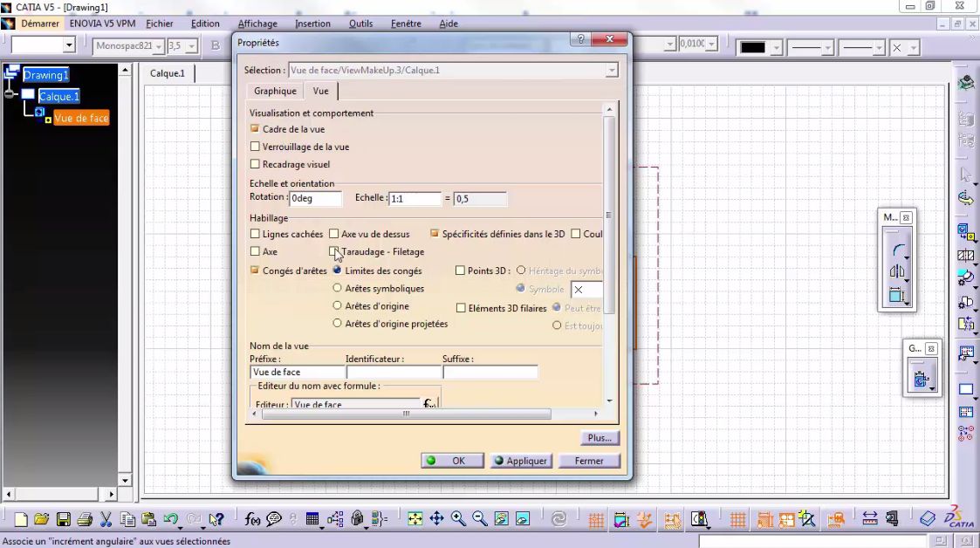This screenshot has width=980, height=548.
Task: Open the Affichage menu
Action: pyautogui.click(x=257, y=24)
